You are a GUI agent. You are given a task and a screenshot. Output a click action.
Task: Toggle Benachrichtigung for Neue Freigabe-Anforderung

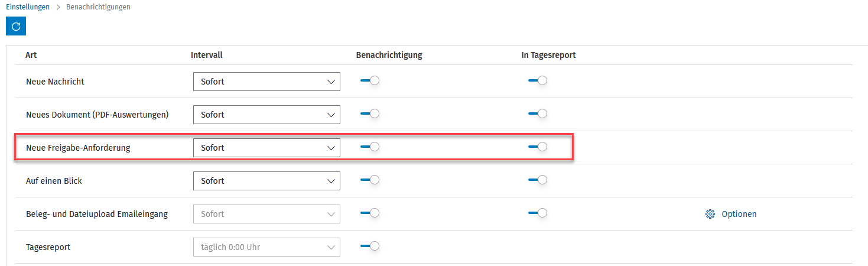click(x=370, y=147)
